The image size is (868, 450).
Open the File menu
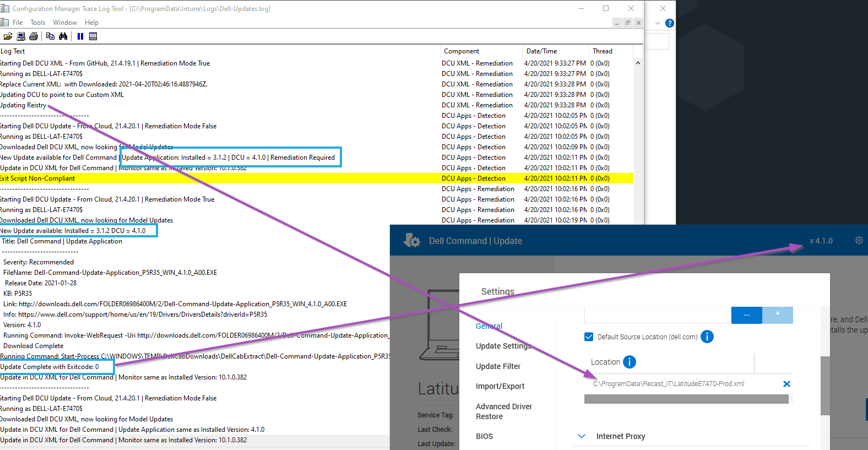18,23
